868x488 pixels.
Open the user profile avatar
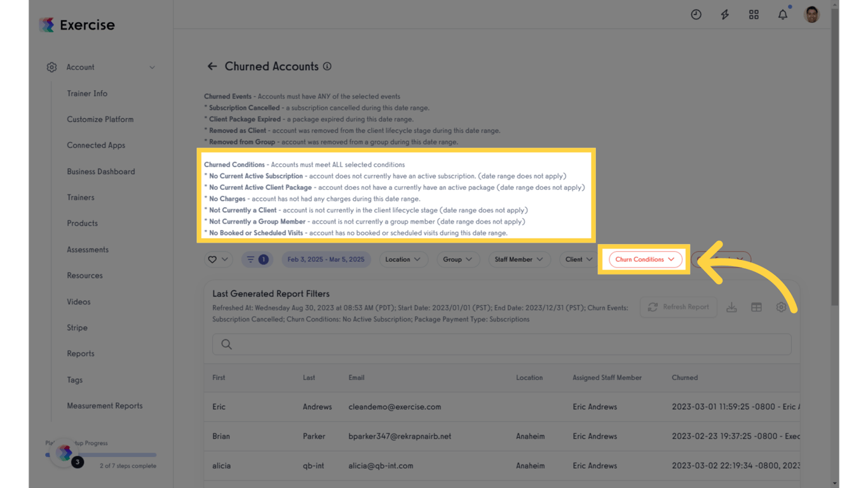point(811,15)
